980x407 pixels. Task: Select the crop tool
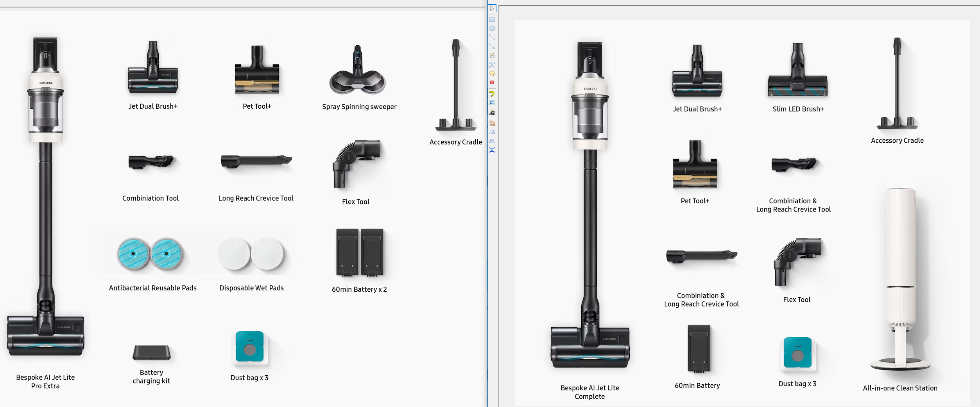tap(492, 123)
